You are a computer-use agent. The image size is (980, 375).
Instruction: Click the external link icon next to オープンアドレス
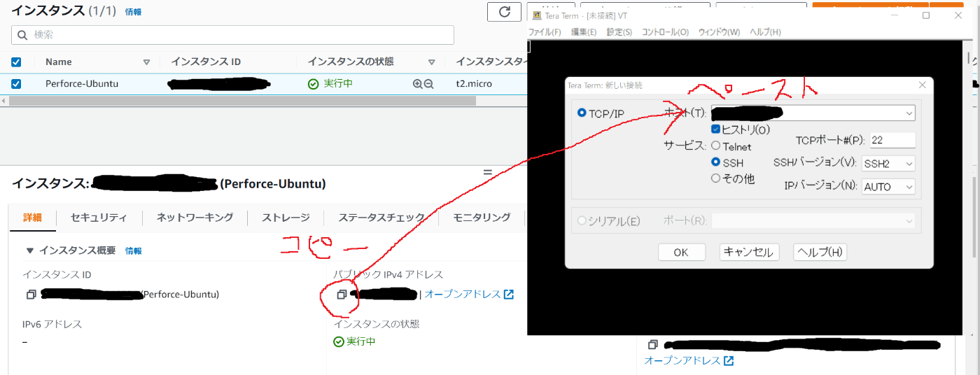[x=509, y=295]
